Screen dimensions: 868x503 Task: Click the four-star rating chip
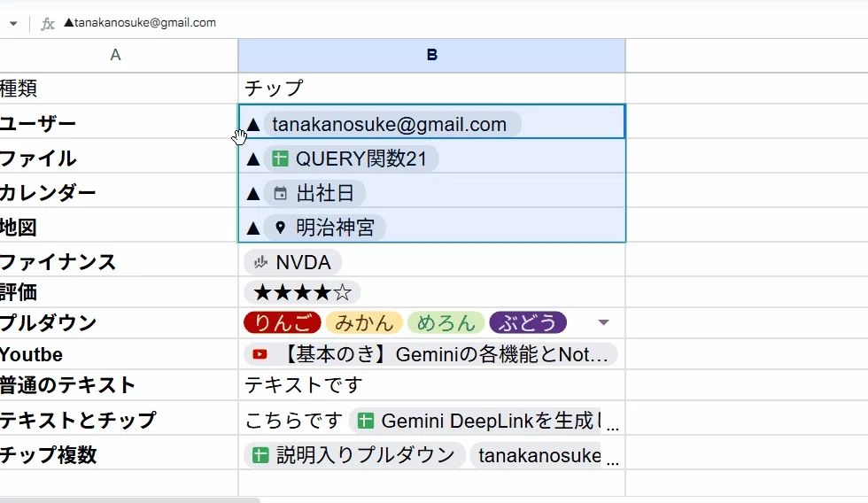(302, 292)
